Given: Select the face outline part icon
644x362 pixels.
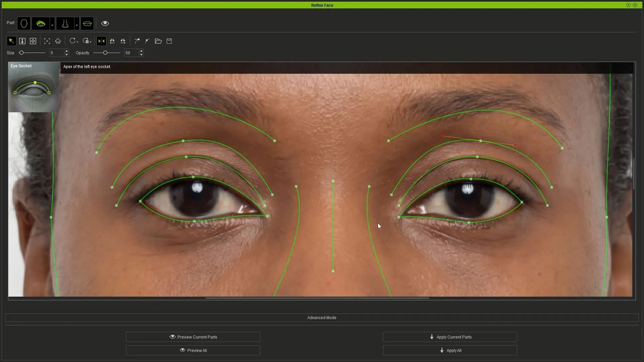Looking at the screenshot, I should [x=24, y=23].
